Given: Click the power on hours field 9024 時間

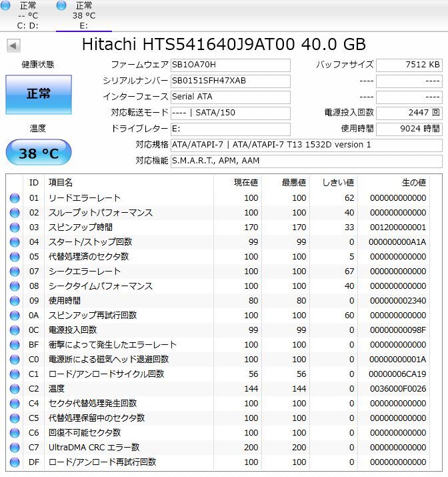Looking at the screenshot, I should (x=409, y=129).
